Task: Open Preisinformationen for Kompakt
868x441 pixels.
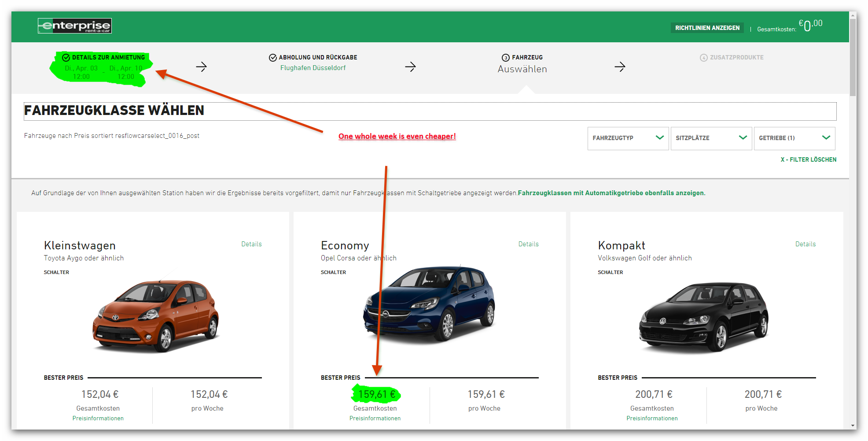Action: coord(652,419)
